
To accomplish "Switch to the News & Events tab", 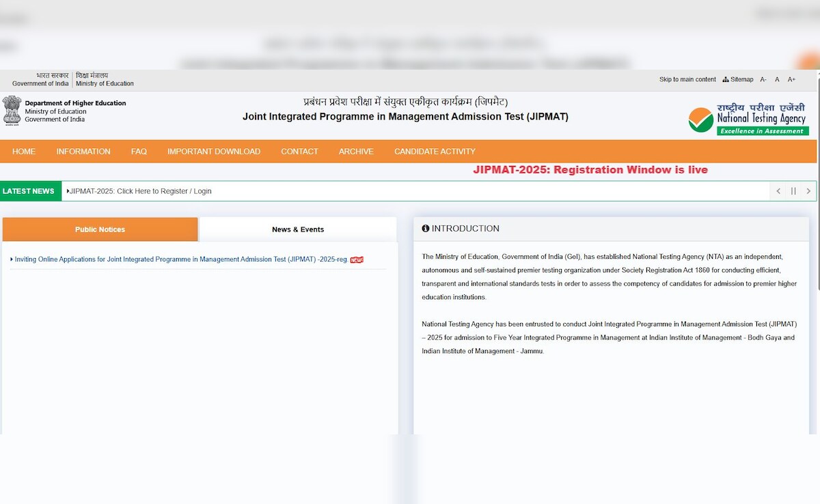I will click(x=298, y=229).
